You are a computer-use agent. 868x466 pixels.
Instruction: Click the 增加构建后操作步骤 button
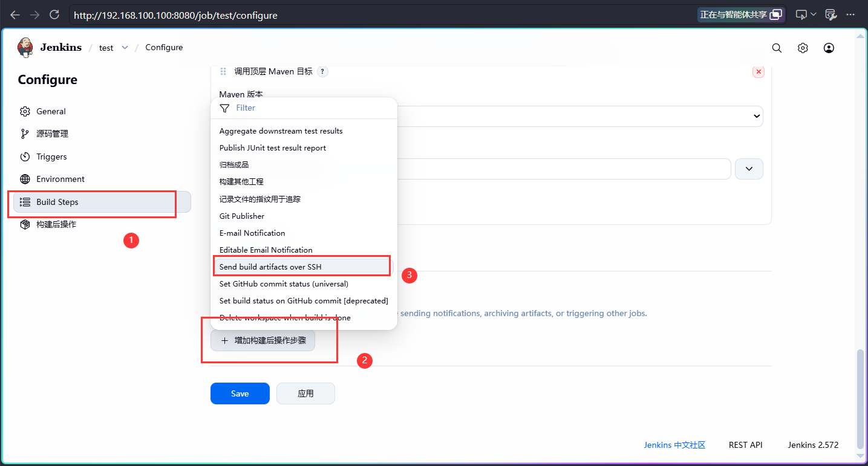tap(263, 340)
